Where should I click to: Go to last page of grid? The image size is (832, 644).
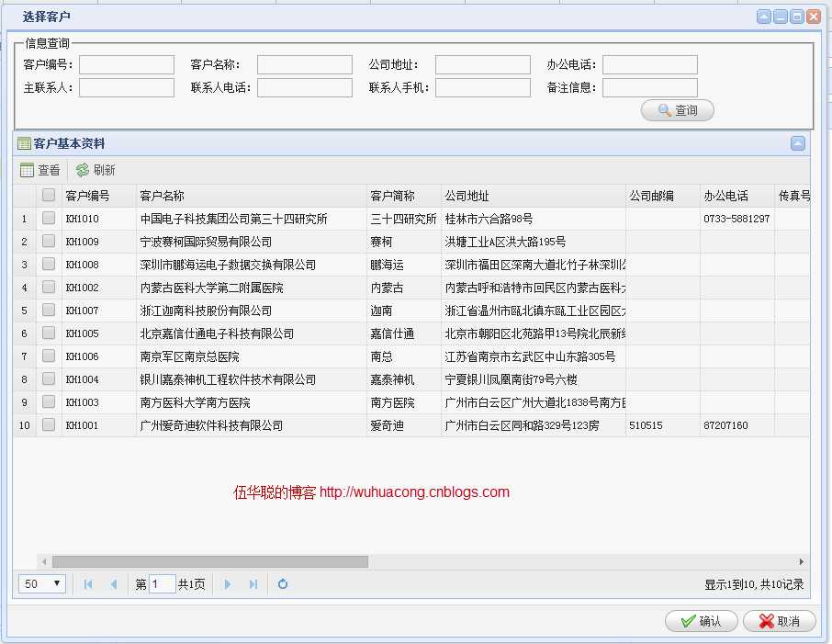coord(253,584)
